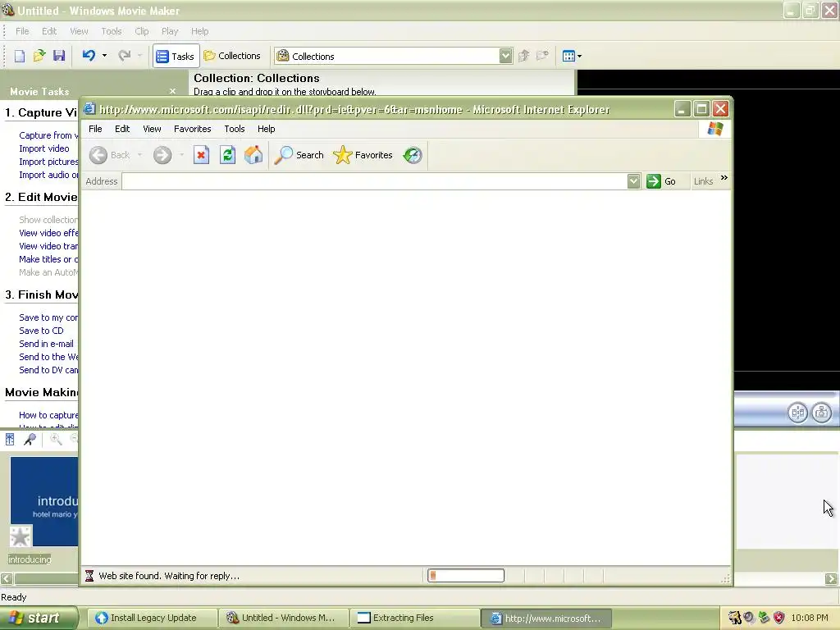840x630 pixels.
Task: Create new project in Movie Maker toolbar
Action: pos(20,56)
